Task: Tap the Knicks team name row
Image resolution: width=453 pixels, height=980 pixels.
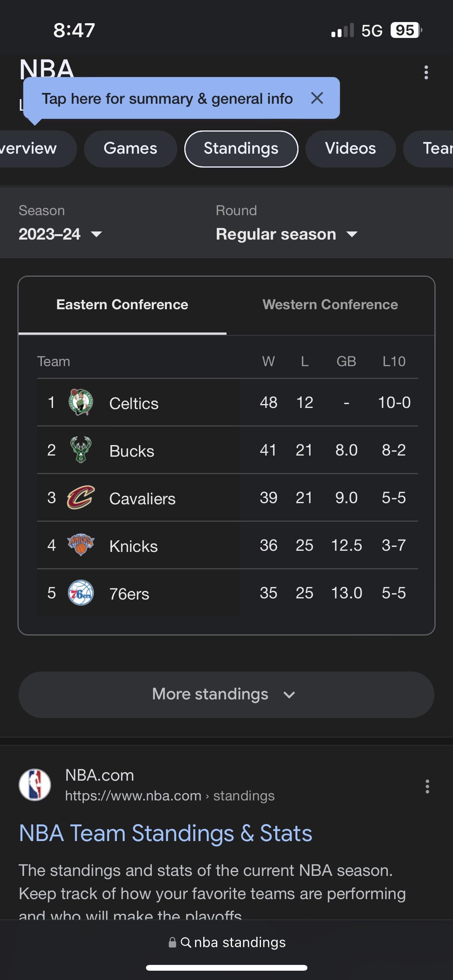Action: coord(134,546)
